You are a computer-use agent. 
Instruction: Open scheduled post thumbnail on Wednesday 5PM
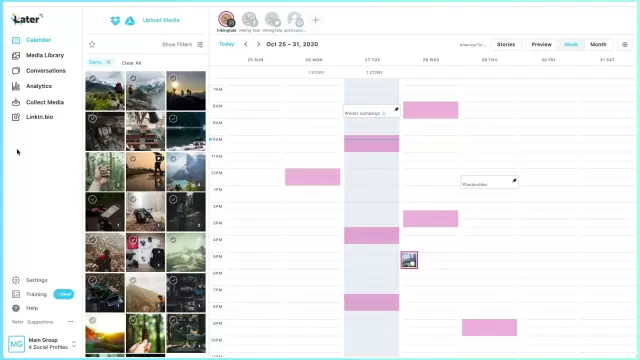point(409,260)
